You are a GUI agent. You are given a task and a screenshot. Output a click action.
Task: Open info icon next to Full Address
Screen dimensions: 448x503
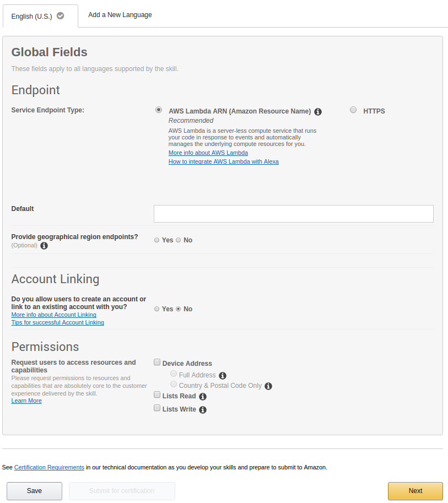[223, 376]
